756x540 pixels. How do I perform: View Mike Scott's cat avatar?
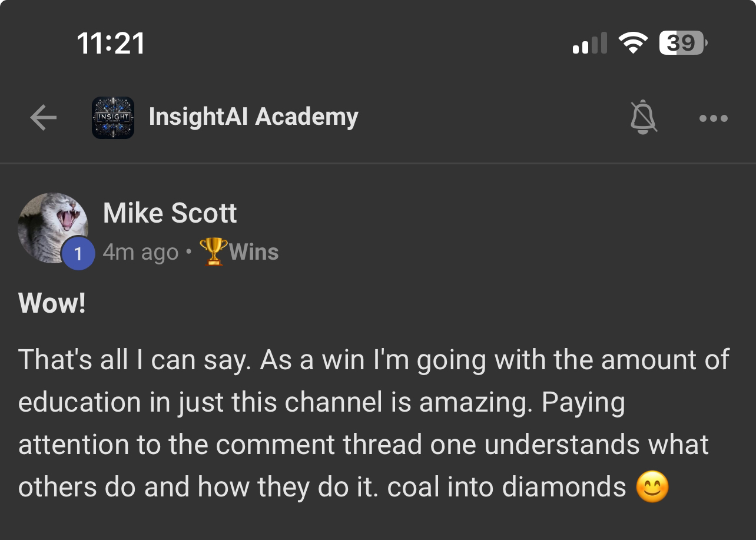(53, 228)
